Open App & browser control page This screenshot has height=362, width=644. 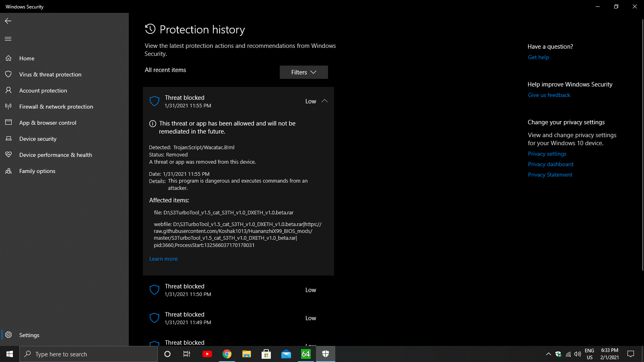(64, 123)
